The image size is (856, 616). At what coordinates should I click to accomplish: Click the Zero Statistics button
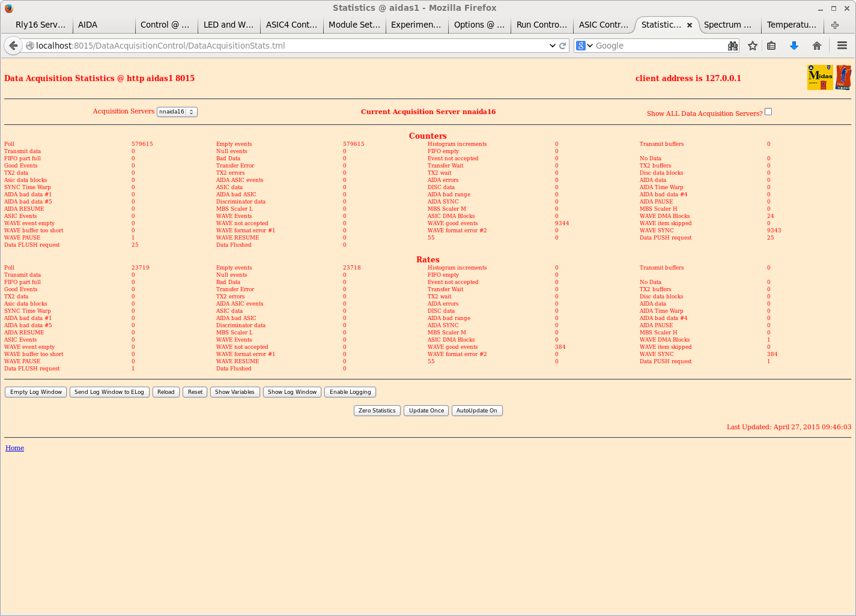tap(377, 411)
